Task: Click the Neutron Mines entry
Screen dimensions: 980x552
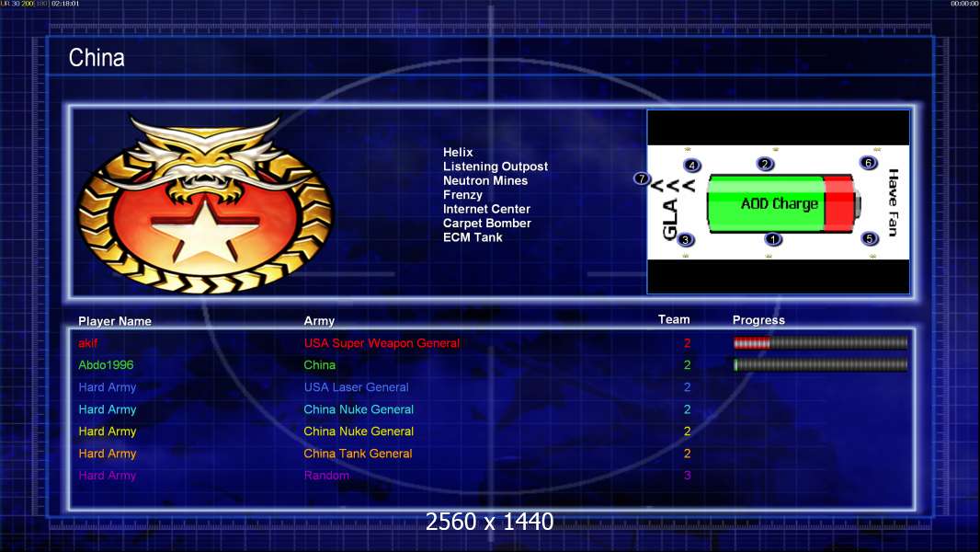Action: pos(485,180)
